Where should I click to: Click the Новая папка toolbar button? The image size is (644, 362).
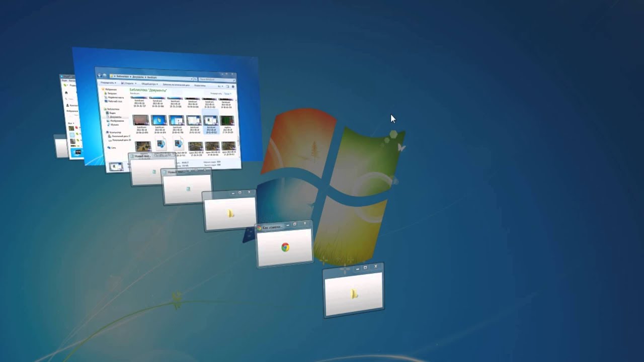pyautogui.click(x=200, y=85)
